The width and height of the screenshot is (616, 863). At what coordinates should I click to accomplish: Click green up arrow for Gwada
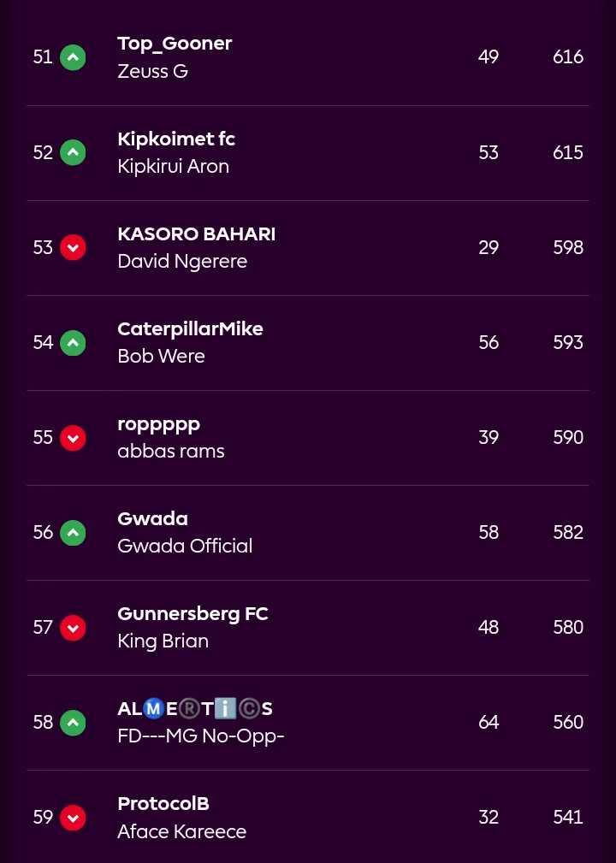point(73,532)
